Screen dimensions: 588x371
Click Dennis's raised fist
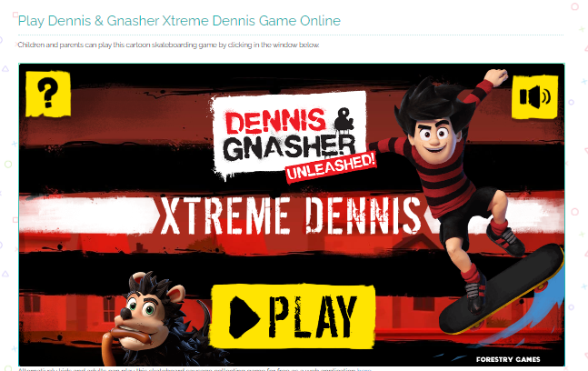pos(496,77)
